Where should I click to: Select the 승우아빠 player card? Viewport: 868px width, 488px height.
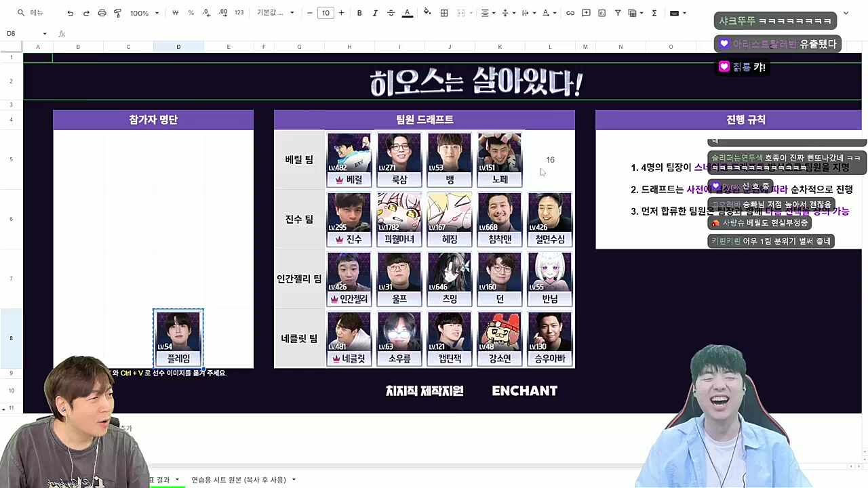click(550, 338)
